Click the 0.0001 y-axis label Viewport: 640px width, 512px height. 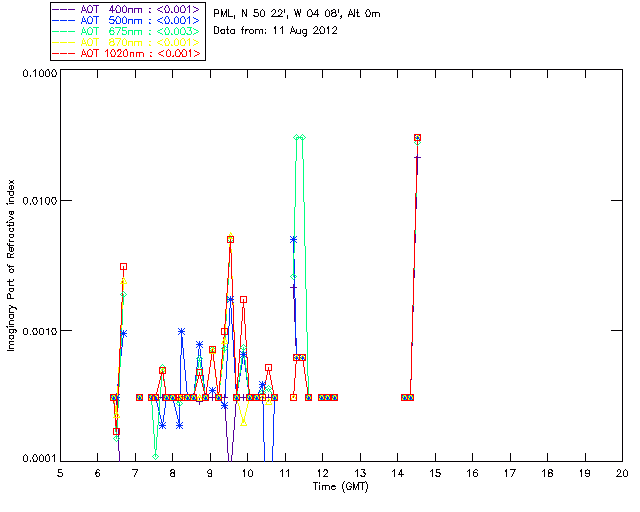coord(39,459)
